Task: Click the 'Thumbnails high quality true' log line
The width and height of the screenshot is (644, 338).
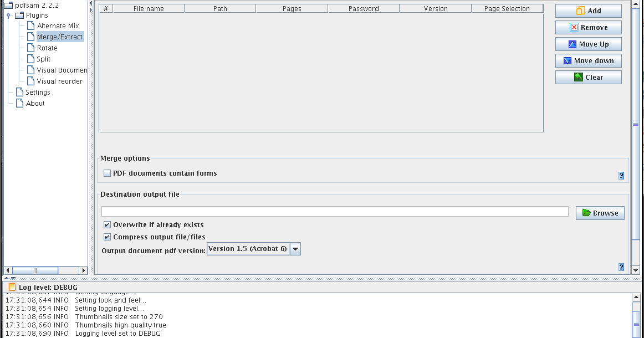Action: point(85,325)
